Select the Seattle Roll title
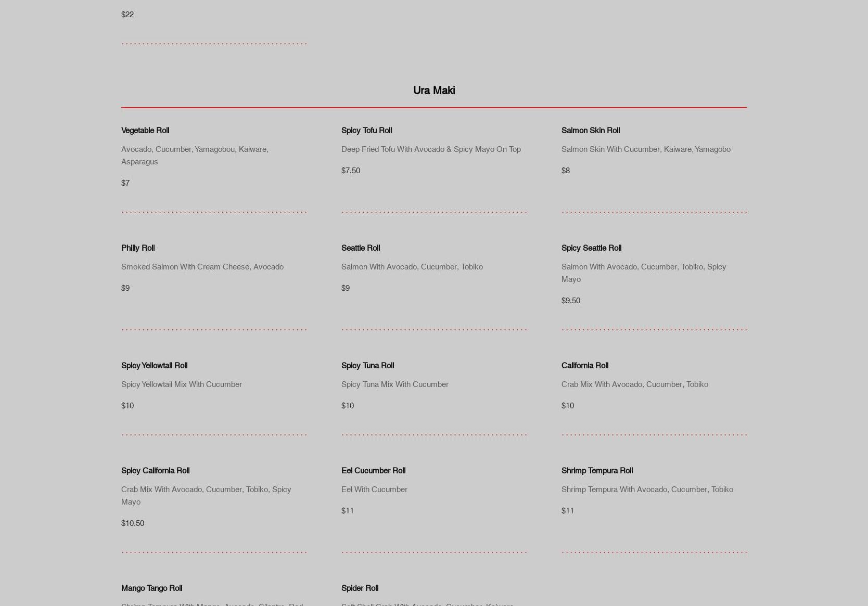Image resolution: width=868 pixels, height=606 pixels. 360,248
